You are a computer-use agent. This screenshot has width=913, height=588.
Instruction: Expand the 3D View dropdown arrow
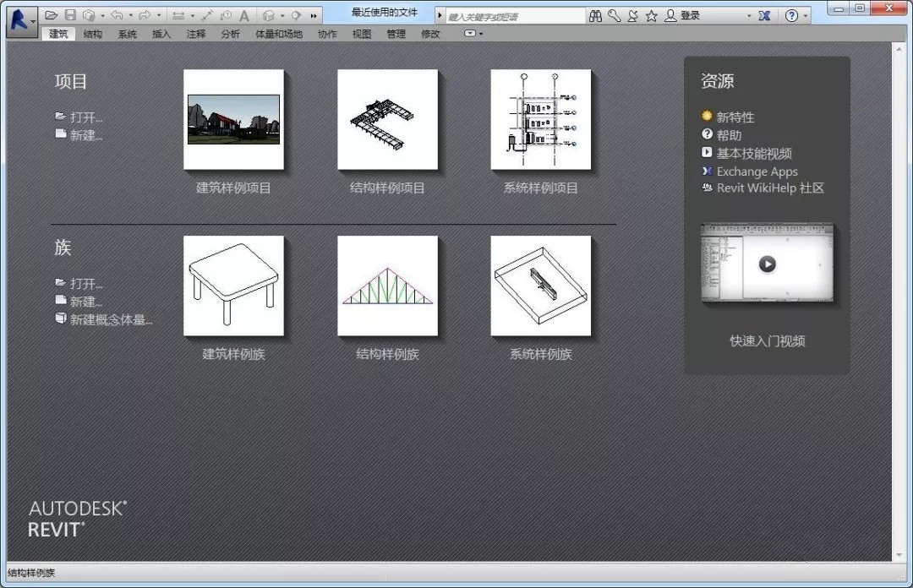282,16
